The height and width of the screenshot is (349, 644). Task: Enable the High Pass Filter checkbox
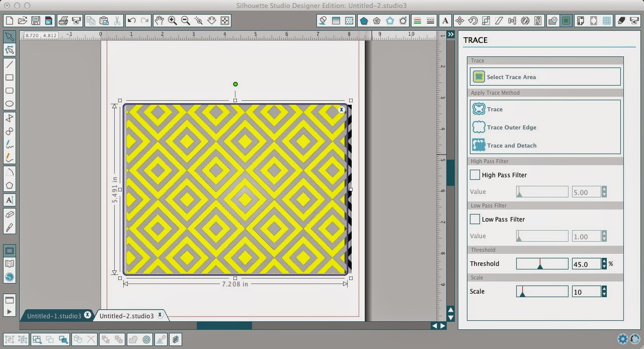tap(474, 175)
